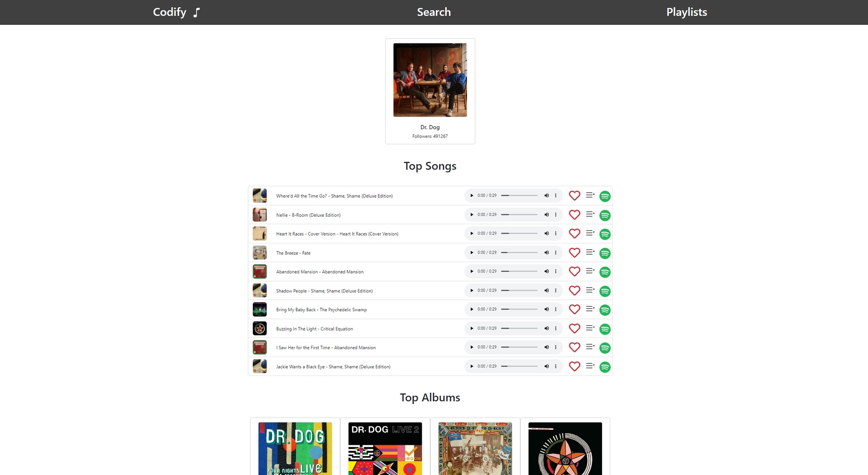The width and height of the screenshot is (868, 475).
Task: Go to the Search page
Action: tap(434, 12)
